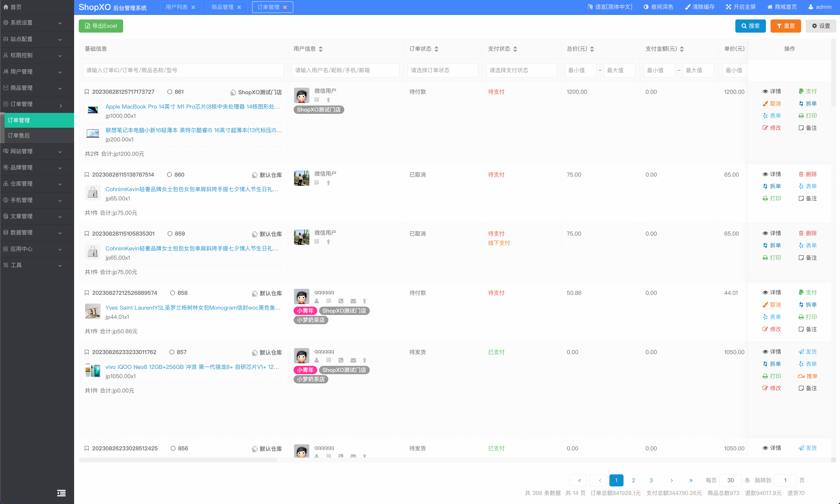The width and height of the screenshot is (840, 504).
Task: Open the Apple MacBook Pro product link
Action: pos(192,107)
